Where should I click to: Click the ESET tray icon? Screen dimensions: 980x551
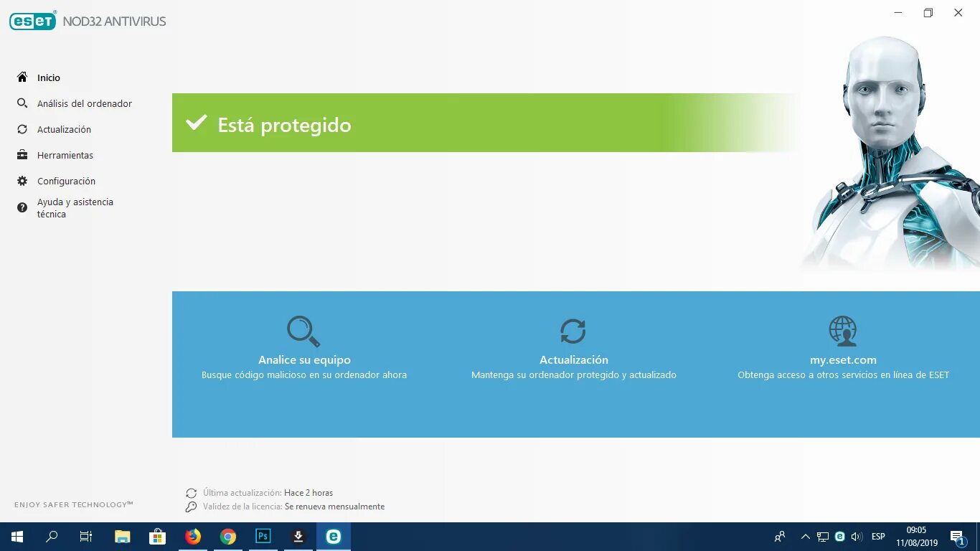839,537
